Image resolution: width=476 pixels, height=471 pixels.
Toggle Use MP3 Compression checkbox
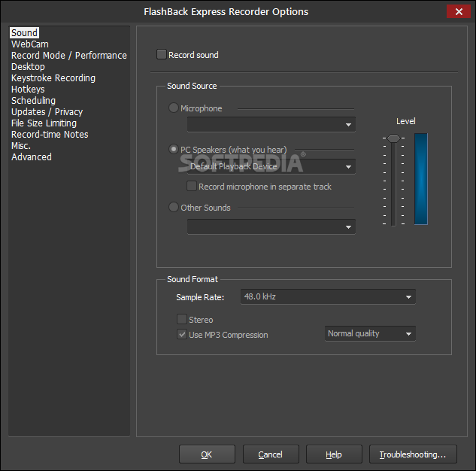pos(182,334)
